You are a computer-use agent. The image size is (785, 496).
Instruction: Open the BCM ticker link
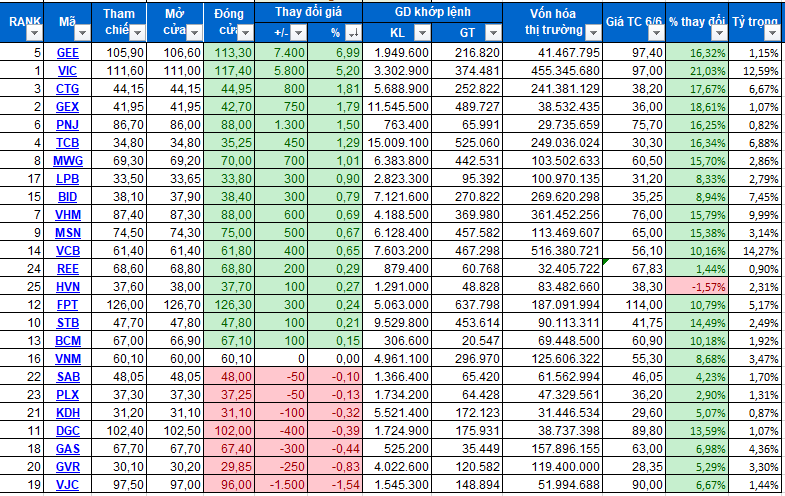point(68,341)
